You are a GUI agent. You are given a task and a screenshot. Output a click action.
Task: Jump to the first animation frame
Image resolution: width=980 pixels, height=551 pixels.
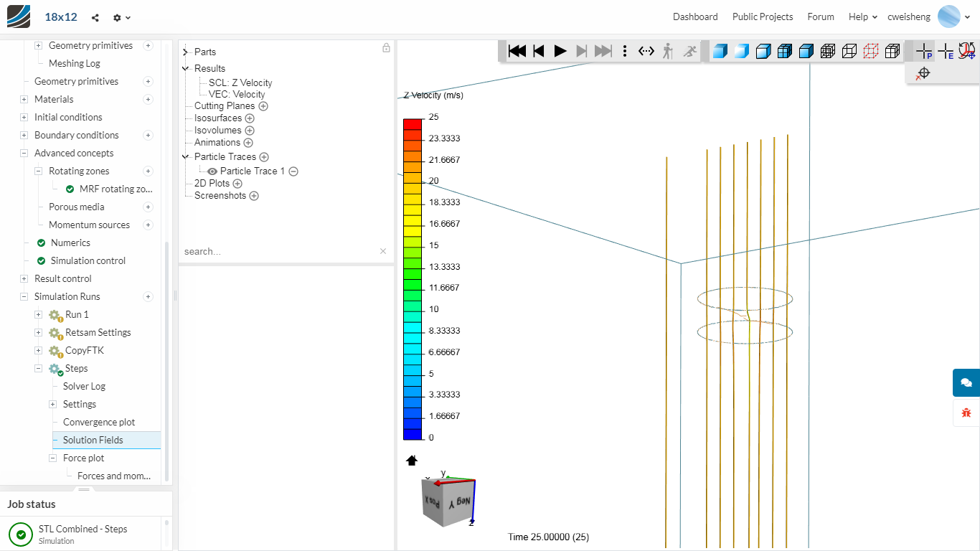pyautogui.click(x=517, y=51)
